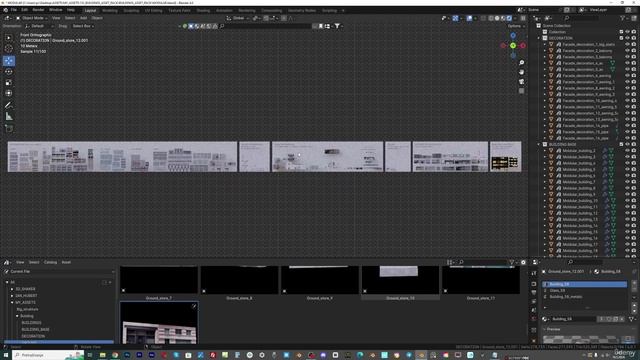Open the File menu

point(14,10)
